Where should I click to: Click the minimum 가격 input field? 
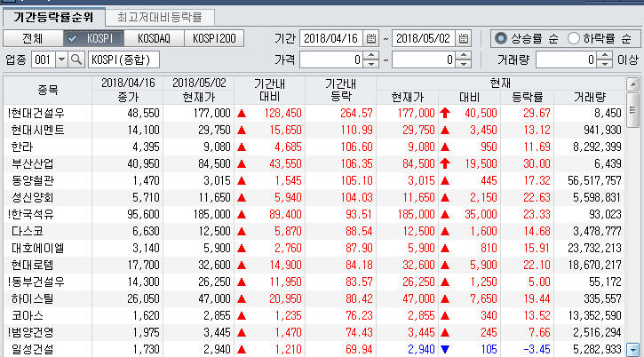[332, 60]
